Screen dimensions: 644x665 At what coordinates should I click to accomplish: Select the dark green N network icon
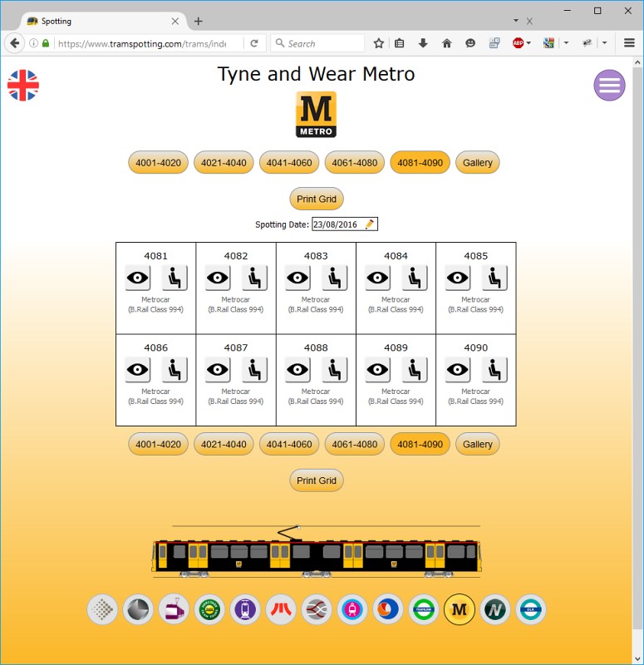[494, 609]
